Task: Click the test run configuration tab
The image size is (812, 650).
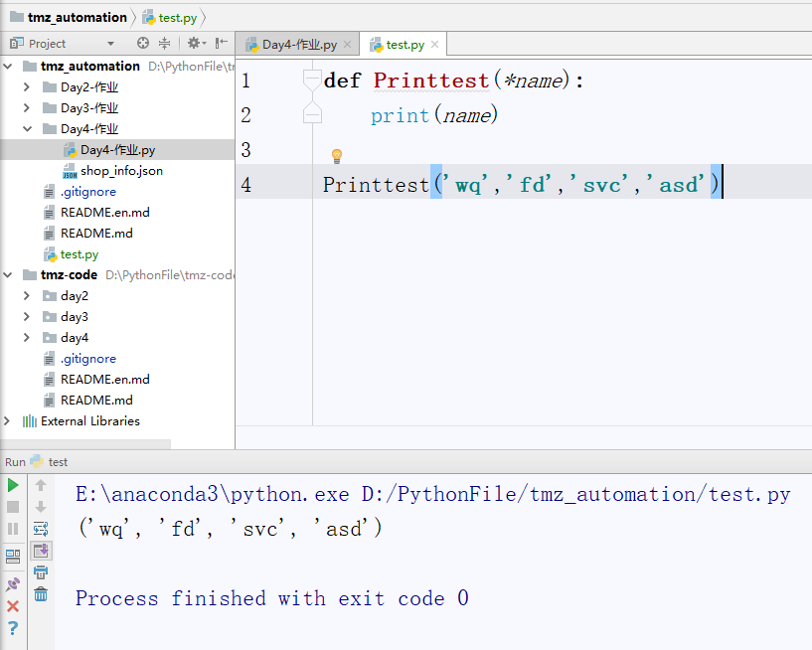Action: click(x=49, y=462)
